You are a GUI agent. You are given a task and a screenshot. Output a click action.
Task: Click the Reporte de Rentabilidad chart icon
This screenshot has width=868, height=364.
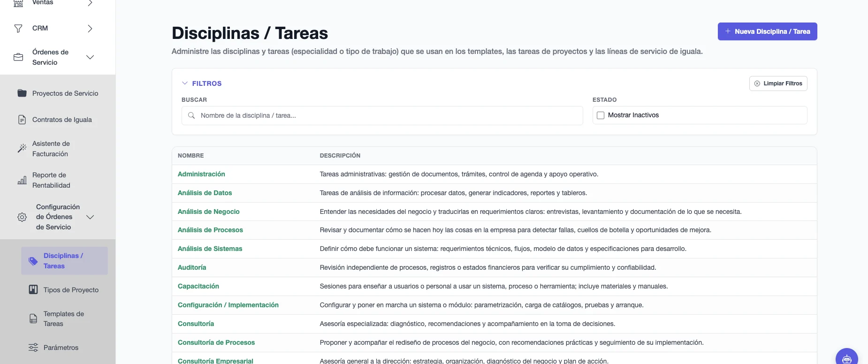click(x=22, y=180)
